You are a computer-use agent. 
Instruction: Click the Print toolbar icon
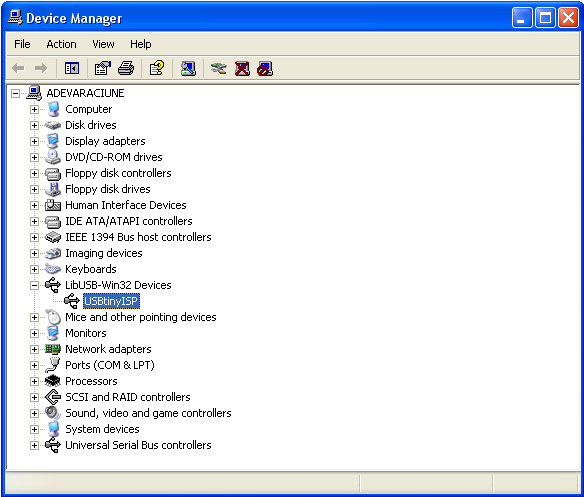126,69
